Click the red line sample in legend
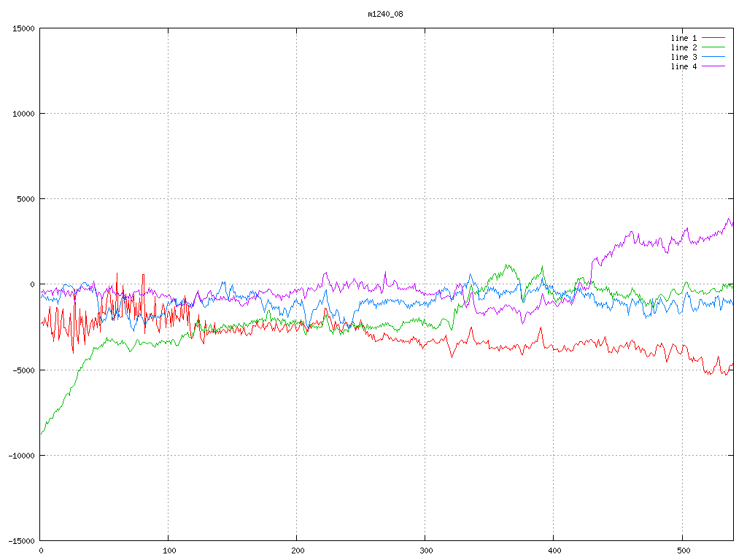The image size is (747, 560). click(x=713, y=38)
